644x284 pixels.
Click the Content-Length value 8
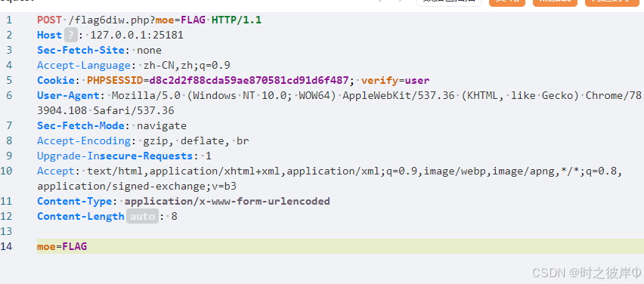click(x=174, y=216)
